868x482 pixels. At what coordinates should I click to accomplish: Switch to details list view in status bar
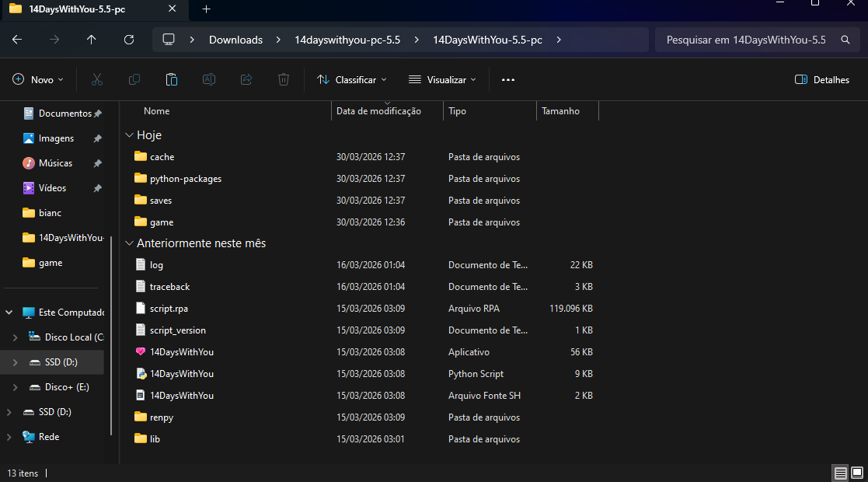click(841, 473)
